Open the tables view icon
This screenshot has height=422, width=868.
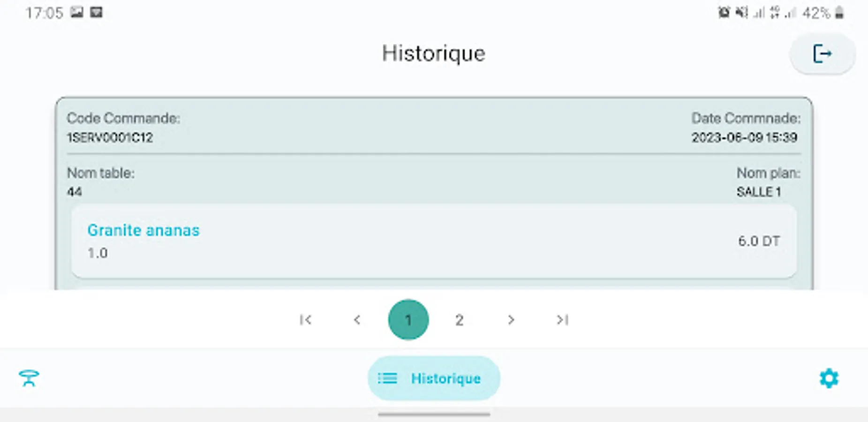click(x=29, y=378)
